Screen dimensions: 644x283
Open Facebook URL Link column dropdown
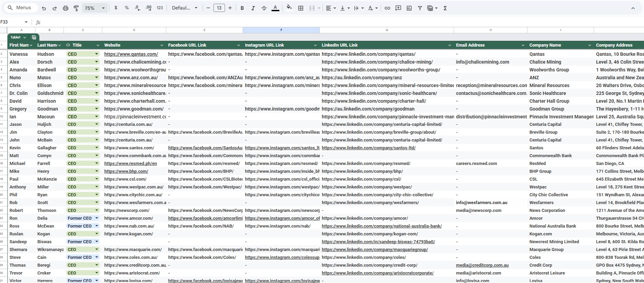[239, 45]
